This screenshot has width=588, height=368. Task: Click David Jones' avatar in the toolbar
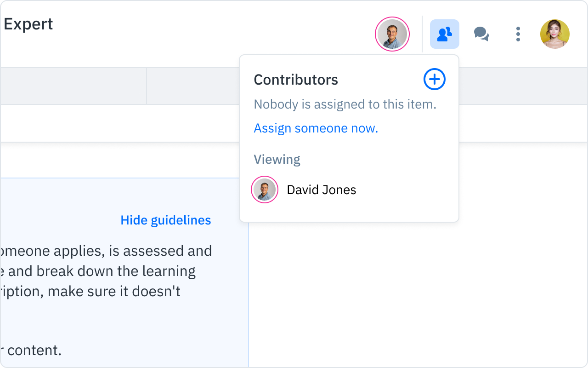[392, 34]
